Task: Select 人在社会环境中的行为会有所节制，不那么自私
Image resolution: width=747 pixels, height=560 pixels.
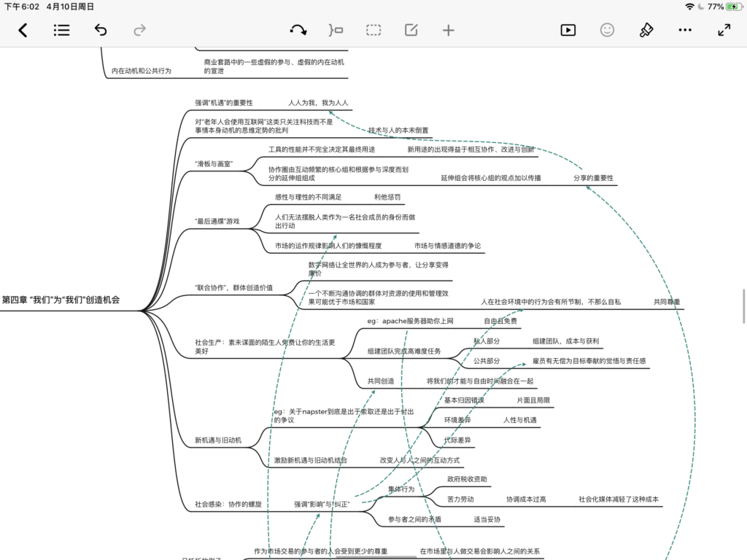Action: [x=551, y=302]
